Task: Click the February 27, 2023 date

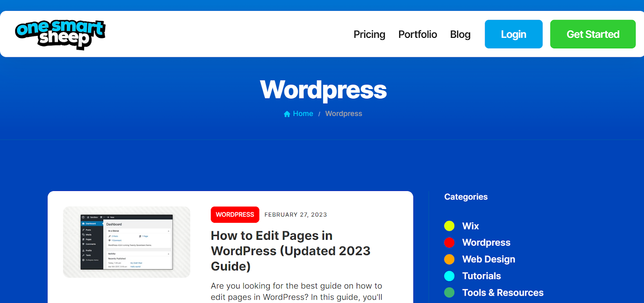Action: (296, 215)
